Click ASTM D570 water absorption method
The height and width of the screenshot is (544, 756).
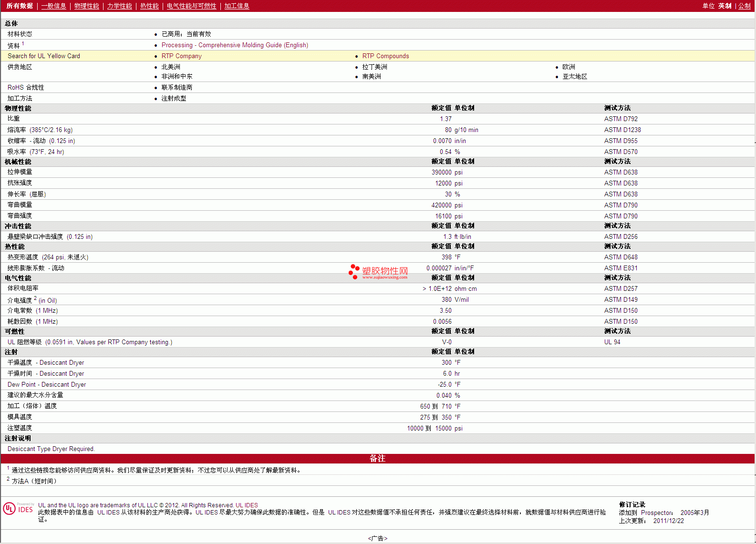click(621, 152)
